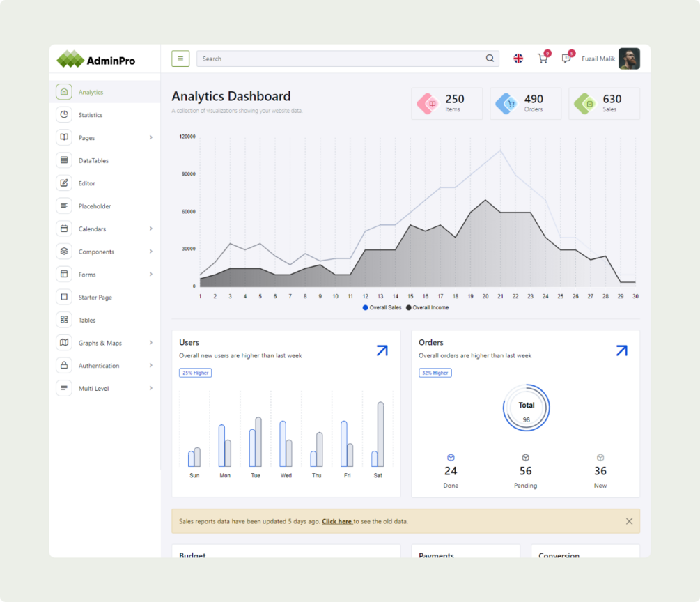This screenshot has height=602, width=700.
Task: Click the Starter Page square icon
Action: [64, 297]
